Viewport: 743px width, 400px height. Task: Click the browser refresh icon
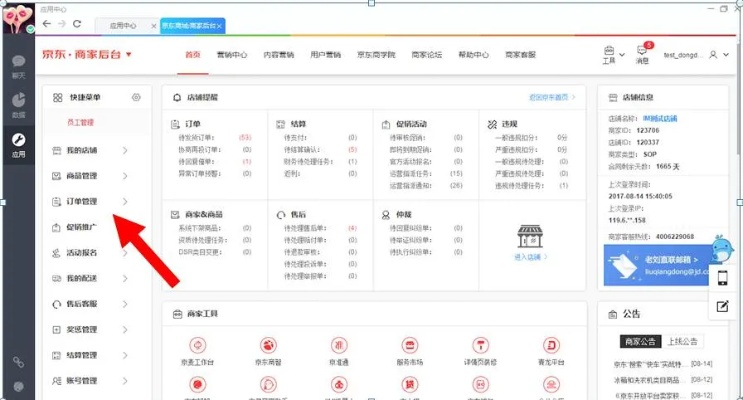coord(78,23)
